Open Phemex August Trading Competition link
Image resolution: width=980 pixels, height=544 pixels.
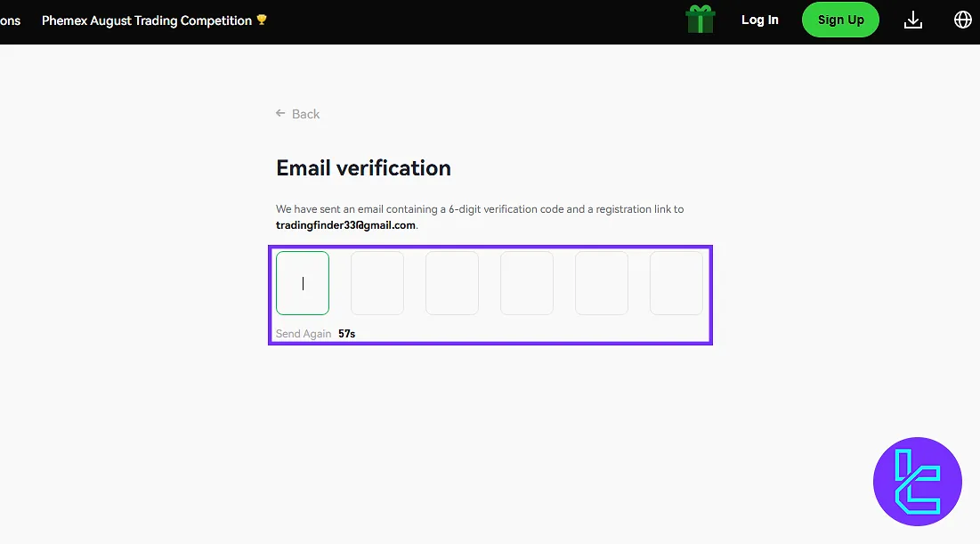click(x=147, y=20)
